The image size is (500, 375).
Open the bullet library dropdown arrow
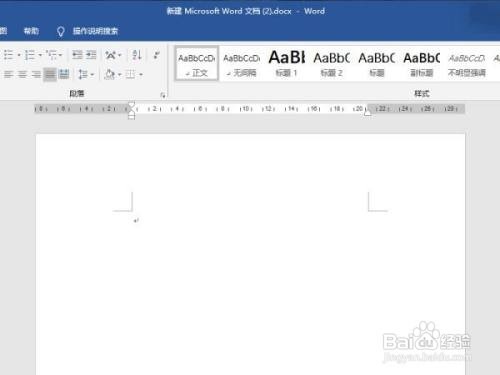point(19,55)
